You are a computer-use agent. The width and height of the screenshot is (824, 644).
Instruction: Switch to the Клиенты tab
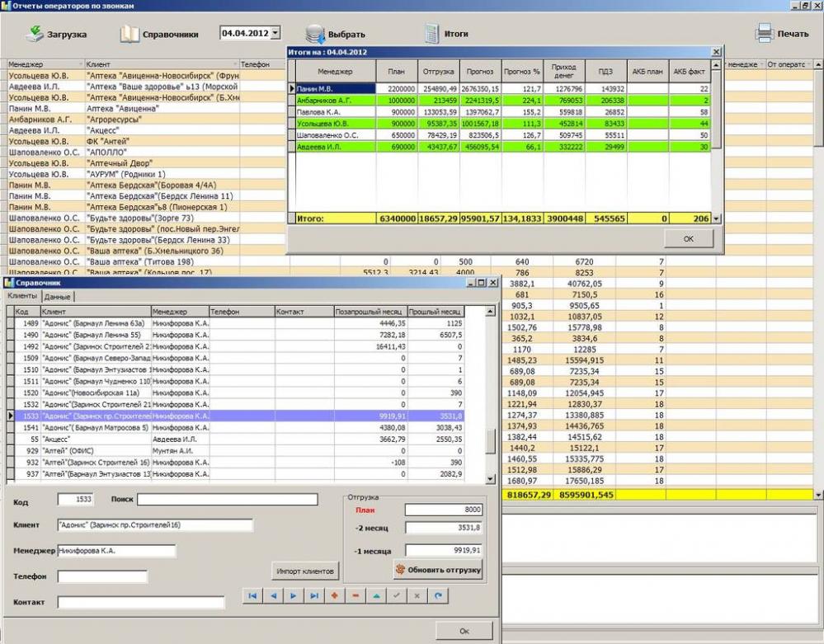pos(22,296)
